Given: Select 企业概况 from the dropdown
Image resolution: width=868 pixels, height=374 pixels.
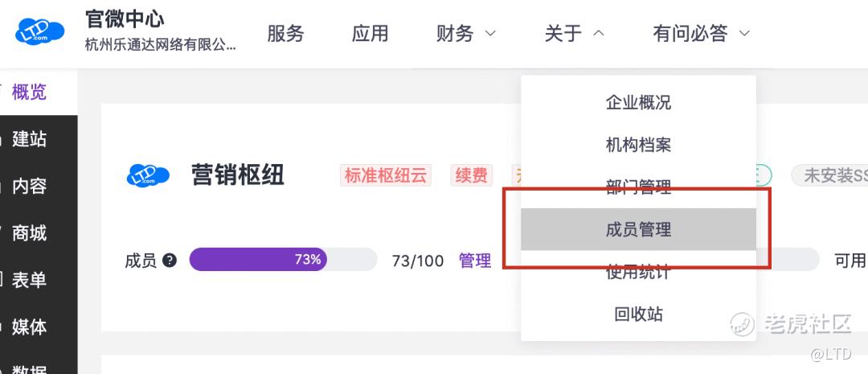Looking at the screenshot, I should pyautogui.click(x=638, y=103).
